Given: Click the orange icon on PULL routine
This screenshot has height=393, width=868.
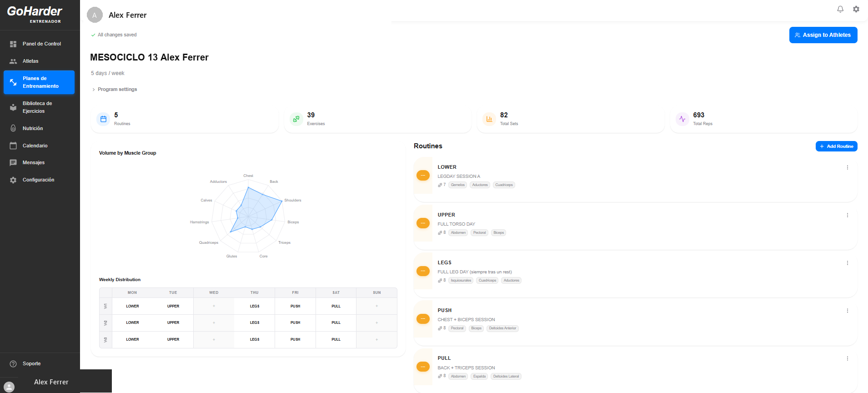Looking at the screenshot, I should click(423, 367).
